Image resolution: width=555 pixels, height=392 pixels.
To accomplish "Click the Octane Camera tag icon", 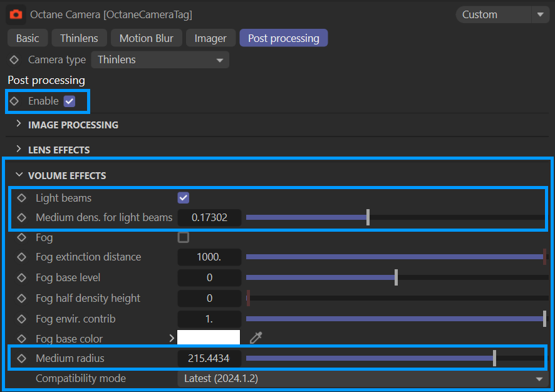I will point(16,14).
